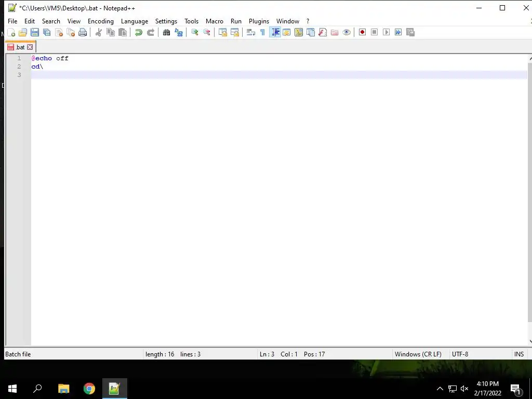Click the Open file folder icon

point(23,32)
